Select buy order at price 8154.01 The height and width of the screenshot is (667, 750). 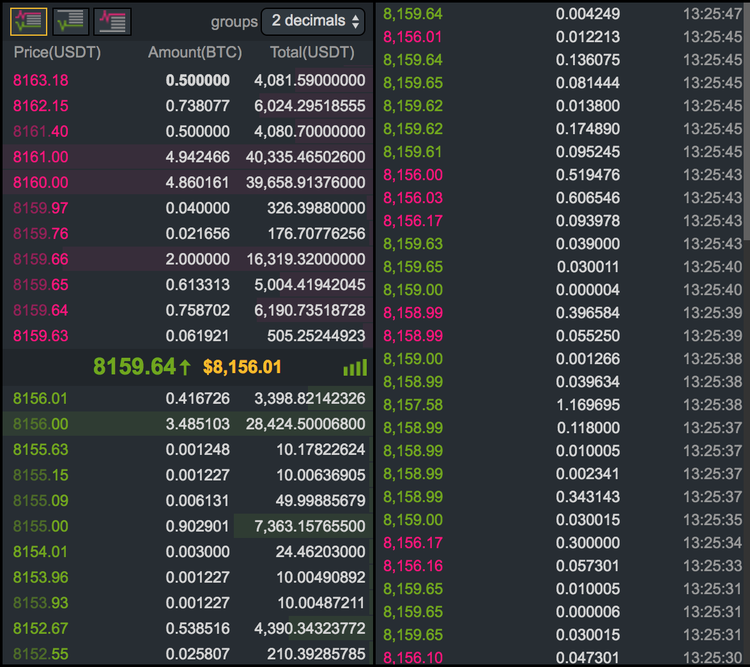[x=188, y=552]
